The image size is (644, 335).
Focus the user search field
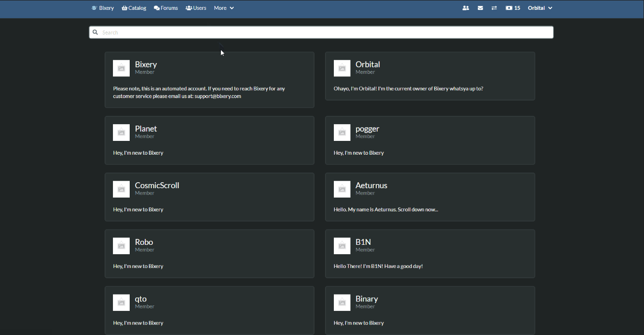click(325, 33)
